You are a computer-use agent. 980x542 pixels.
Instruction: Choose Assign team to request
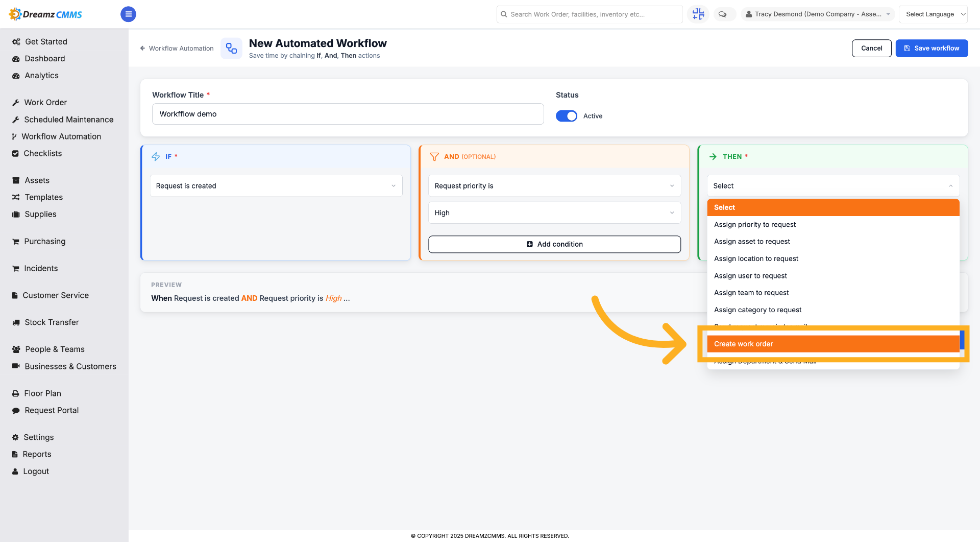click(833, 293)
